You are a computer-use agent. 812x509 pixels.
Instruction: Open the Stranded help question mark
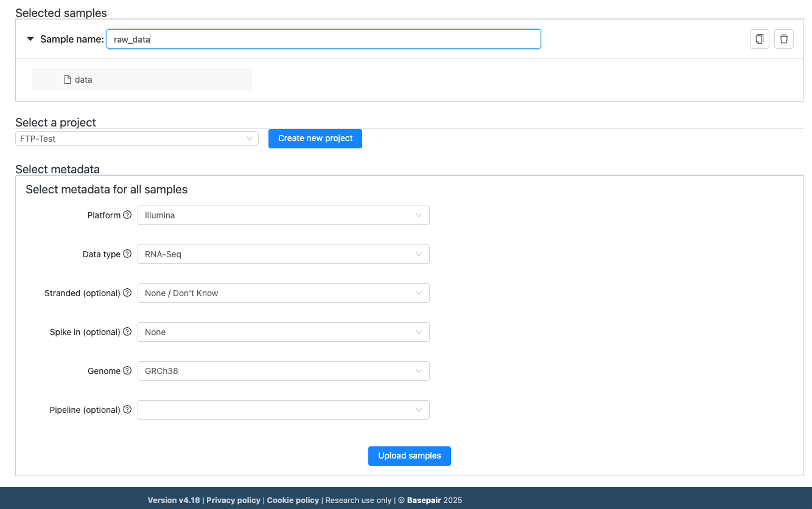click(127, 293)
